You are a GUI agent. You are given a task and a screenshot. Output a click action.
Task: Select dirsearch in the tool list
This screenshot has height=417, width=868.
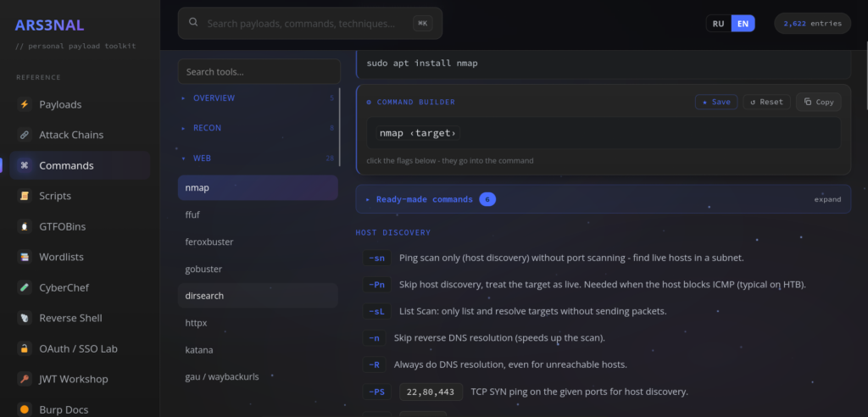pyautogui.click(x=258, y=296)
